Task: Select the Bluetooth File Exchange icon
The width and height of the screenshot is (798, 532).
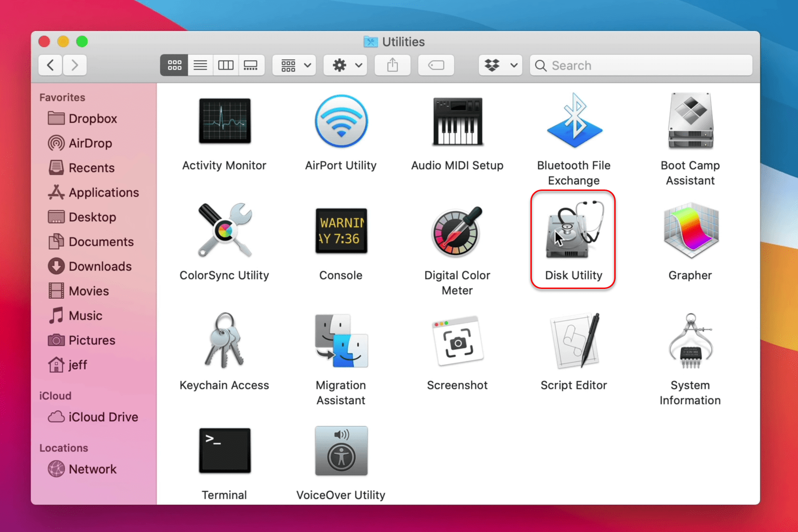Action: click(x=574, y=120)
